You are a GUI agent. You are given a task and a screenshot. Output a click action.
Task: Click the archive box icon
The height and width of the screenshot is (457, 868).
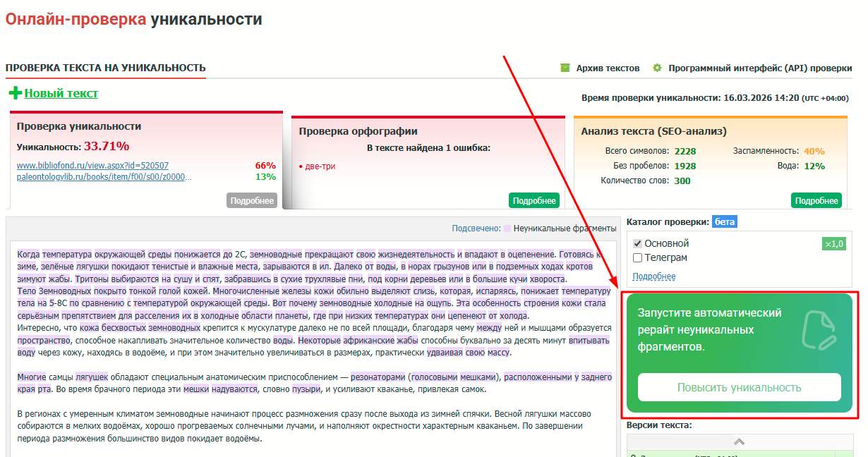[565, 68]
